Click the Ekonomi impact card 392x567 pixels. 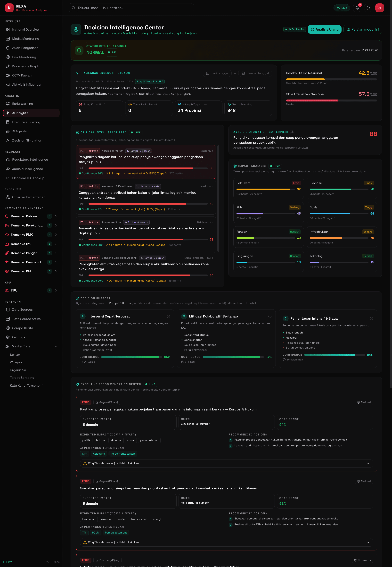342,188
